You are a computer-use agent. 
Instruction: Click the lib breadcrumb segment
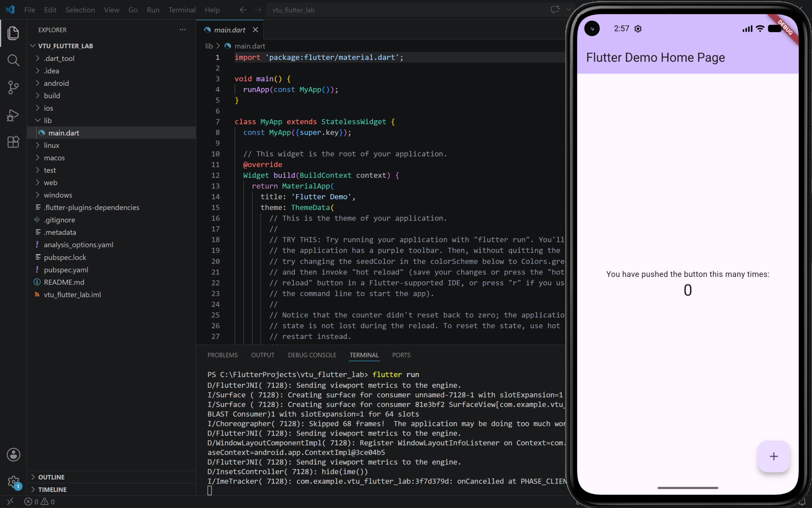pyautogui.click(x=209, y=46)
